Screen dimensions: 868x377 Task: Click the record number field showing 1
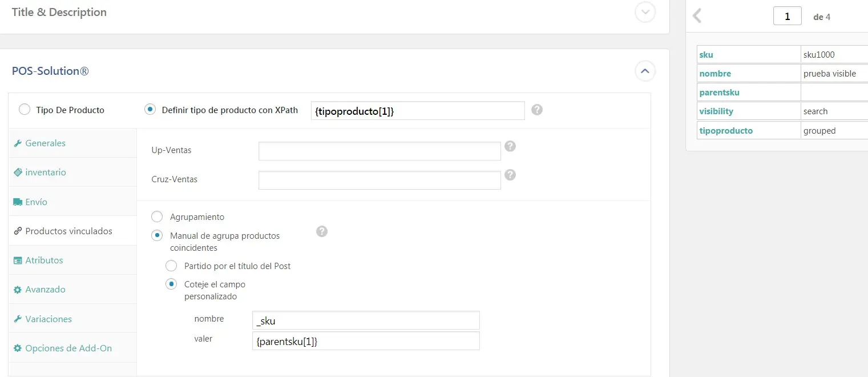point(787,17)
